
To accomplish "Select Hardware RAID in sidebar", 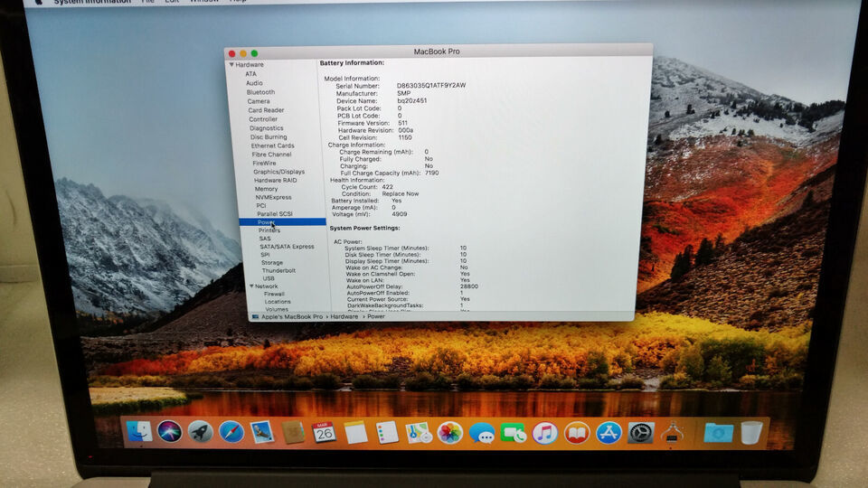I will (x=275, y=180).
